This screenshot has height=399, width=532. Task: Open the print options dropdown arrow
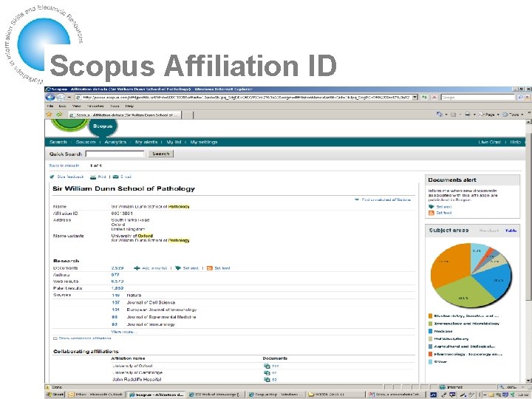474,115
